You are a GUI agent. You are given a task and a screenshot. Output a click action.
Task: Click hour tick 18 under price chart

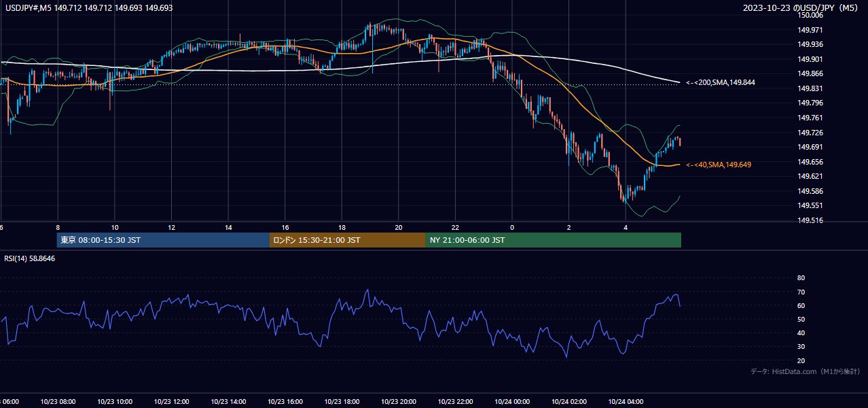click(342, 228)
